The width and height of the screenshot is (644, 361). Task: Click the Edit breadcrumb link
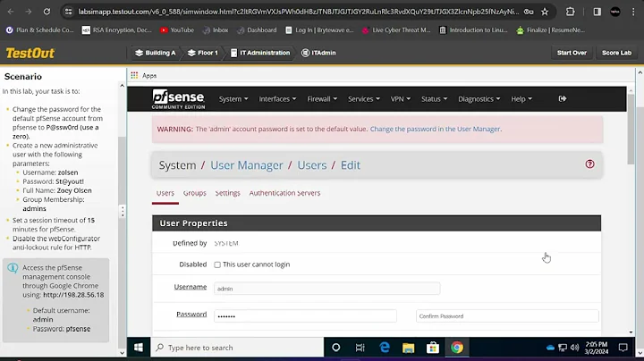(x=351, y=165)
